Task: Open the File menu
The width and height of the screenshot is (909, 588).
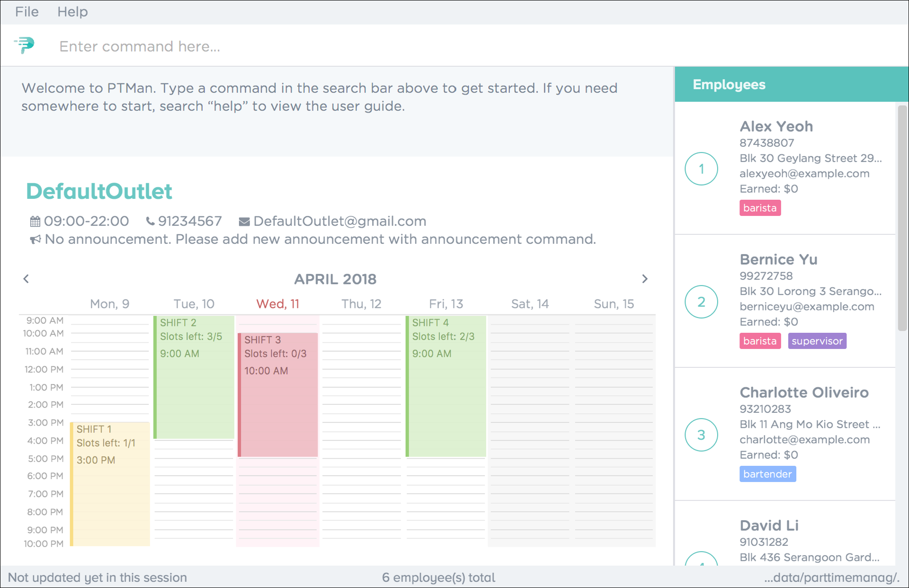Action: point(27,12)
